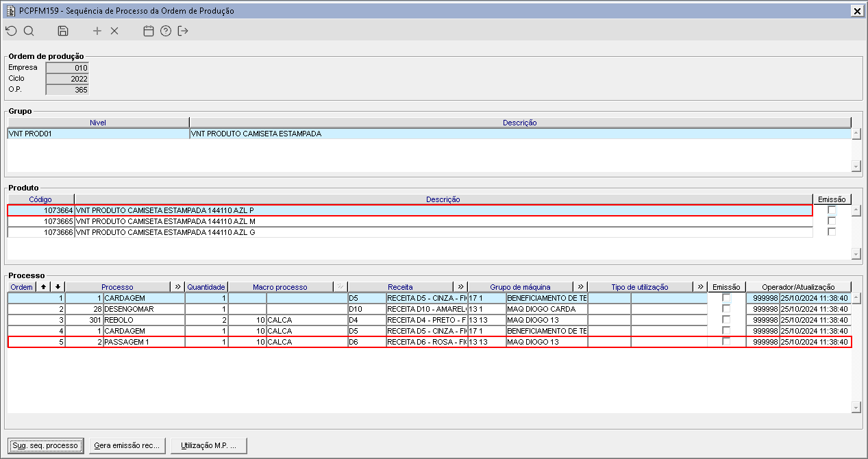Click the Processo column header
The width and height of the screenshot is (868, 459).
[x=118, y=287]
